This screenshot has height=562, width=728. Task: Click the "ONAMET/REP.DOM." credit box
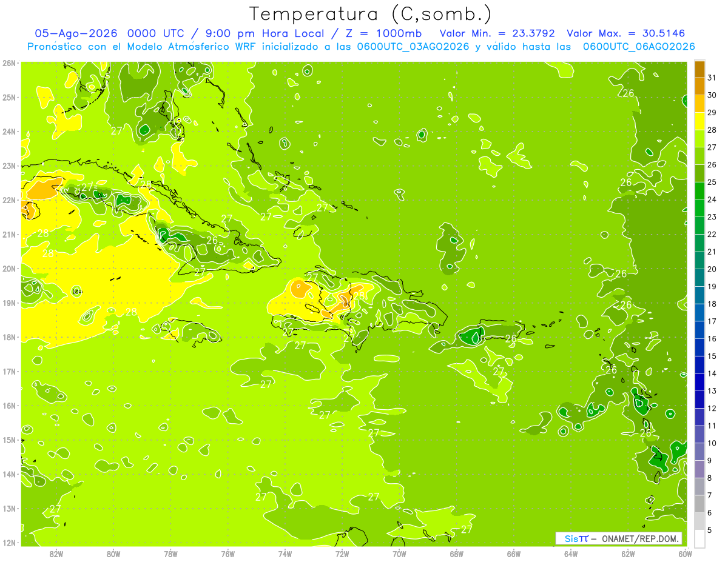pos(618,538)
